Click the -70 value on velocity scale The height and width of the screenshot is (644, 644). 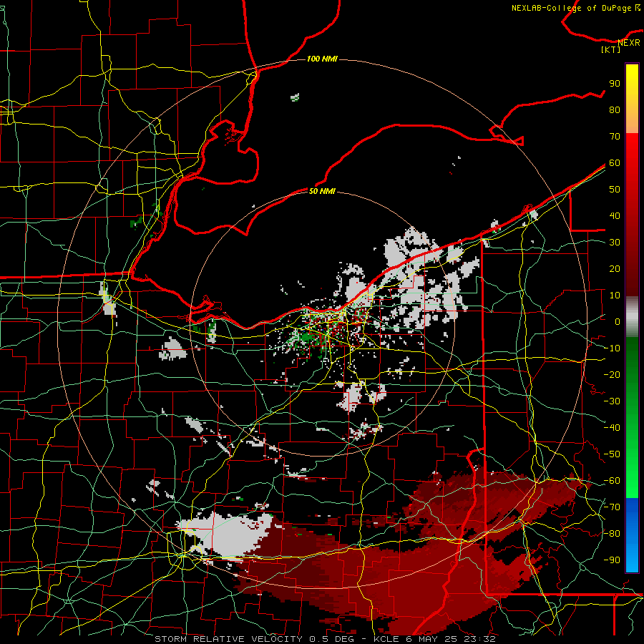pyautogui.click(x=612, y=507)
